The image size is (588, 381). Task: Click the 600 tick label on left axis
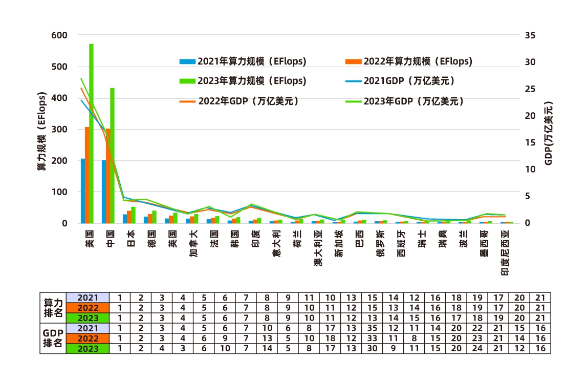point(59,35)
